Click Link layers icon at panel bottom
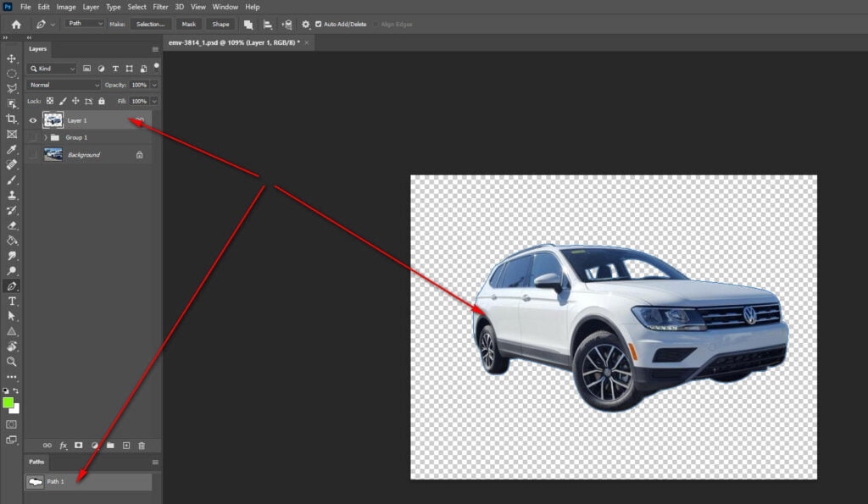This screenshot has height=504, width=868. (47, 446)
